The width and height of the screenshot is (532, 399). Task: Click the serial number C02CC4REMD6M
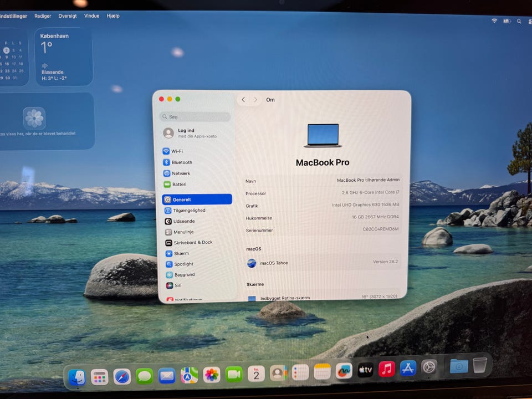tap(381, 229)
